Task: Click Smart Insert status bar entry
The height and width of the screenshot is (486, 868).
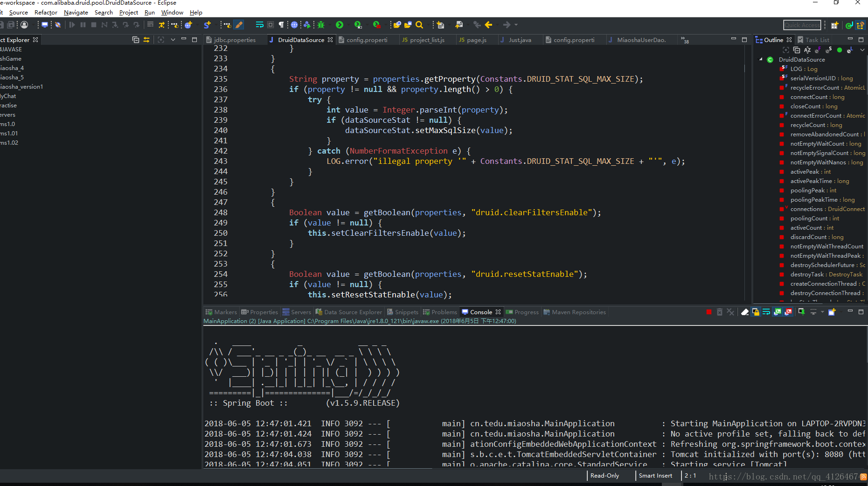Action: pyautogui.click(x=655, y=476)
